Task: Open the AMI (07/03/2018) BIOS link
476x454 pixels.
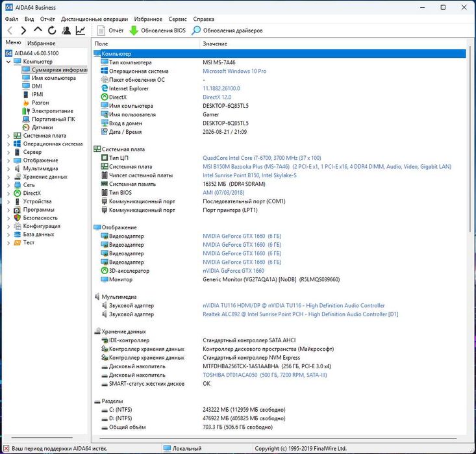Action: (x=223, y=192)
